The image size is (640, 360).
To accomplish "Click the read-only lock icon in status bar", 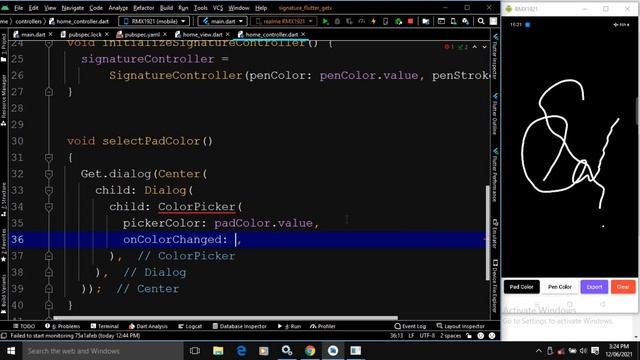I will (x=469, y=336).
